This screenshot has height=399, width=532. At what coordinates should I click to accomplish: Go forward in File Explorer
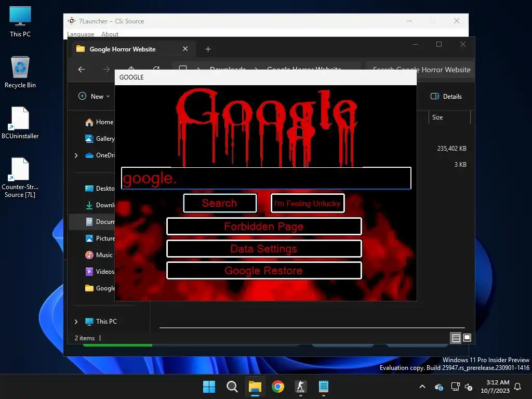click(106, 70)
